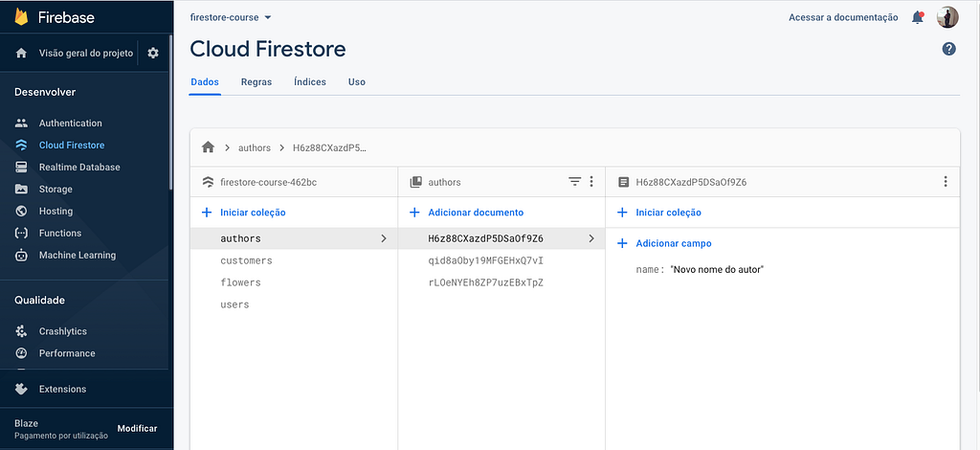
Task: Select the users collection
Action: click(235, 304)
